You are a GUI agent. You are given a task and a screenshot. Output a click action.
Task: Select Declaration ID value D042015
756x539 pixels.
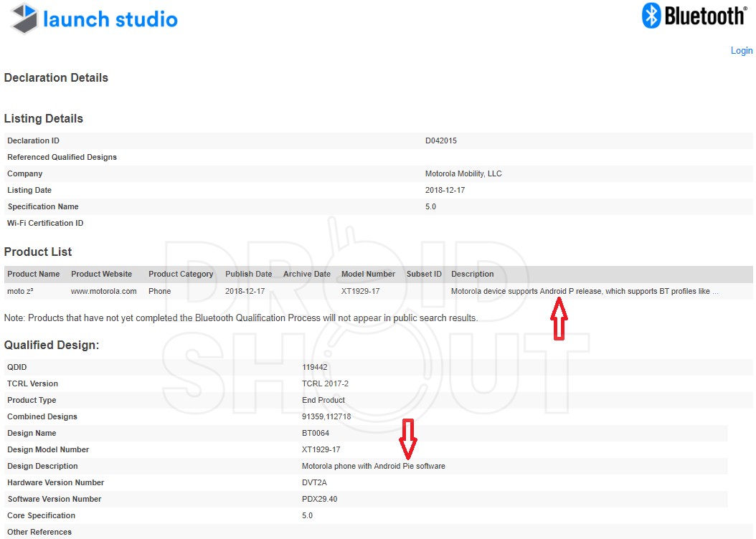point(440,140)
